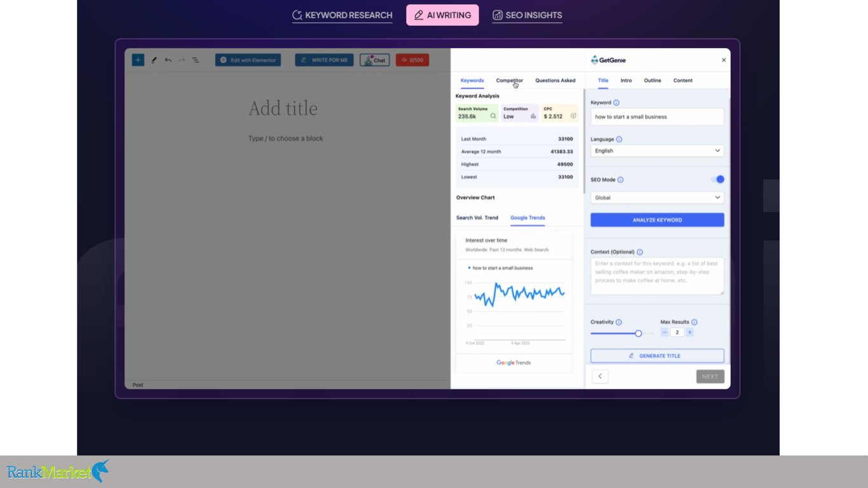Click the coin icon in the CPC card
Screen dimensions: 868x488
[x=573, y=116]
